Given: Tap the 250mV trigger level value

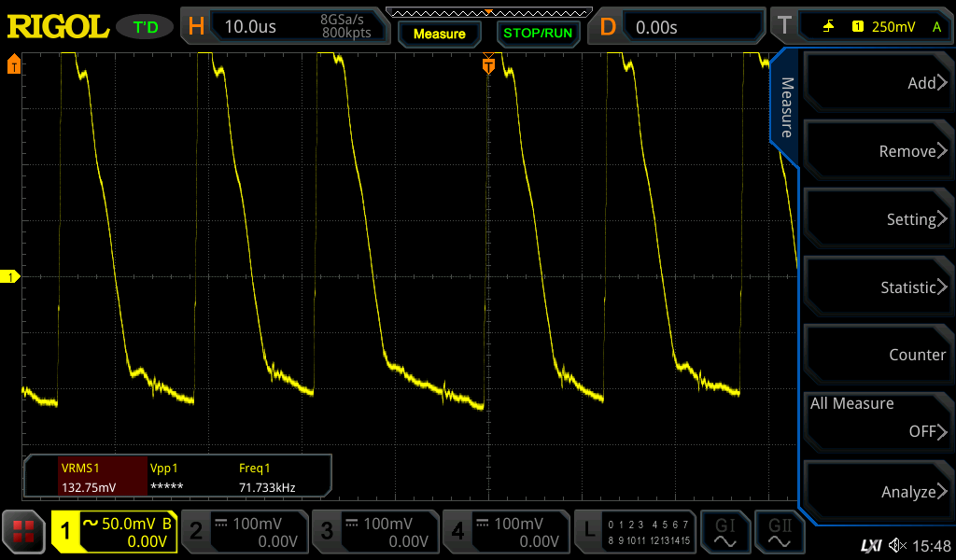Looking at the screenshot, I should point(893,27).
